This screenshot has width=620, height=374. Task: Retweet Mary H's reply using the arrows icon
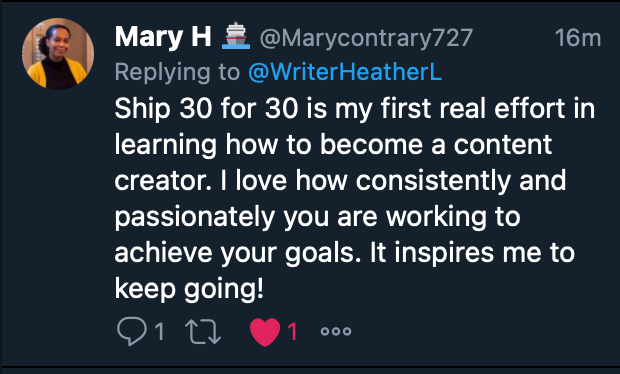[203, 331]
